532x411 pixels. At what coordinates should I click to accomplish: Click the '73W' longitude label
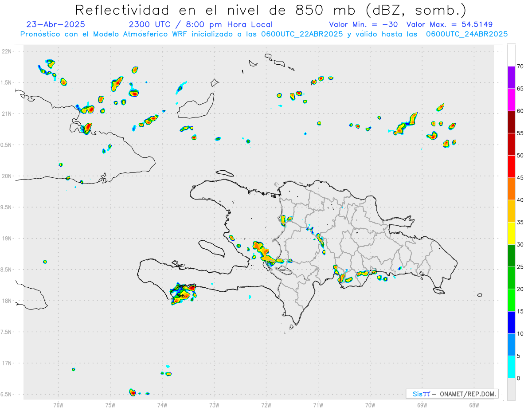pos(214,405)
